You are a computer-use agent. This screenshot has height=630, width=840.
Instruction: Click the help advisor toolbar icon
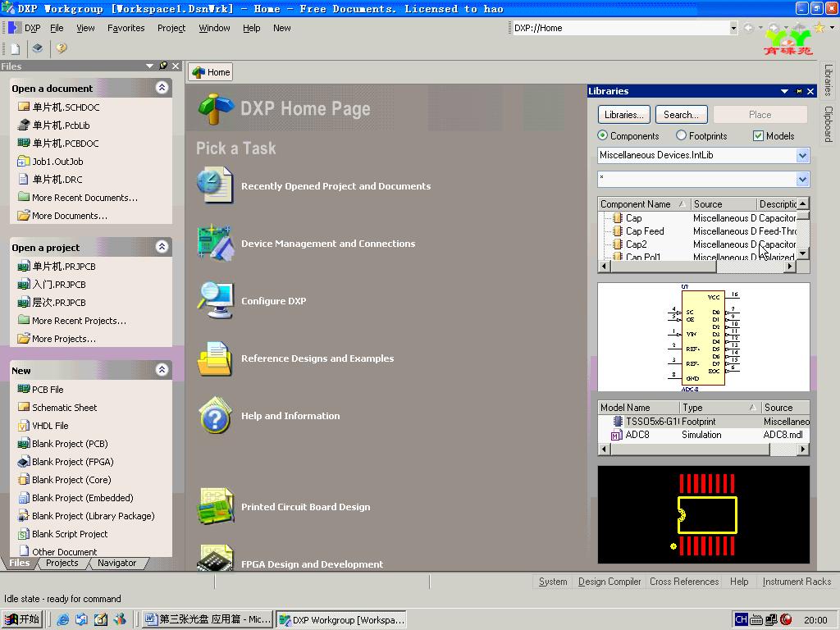click(62, 48)
